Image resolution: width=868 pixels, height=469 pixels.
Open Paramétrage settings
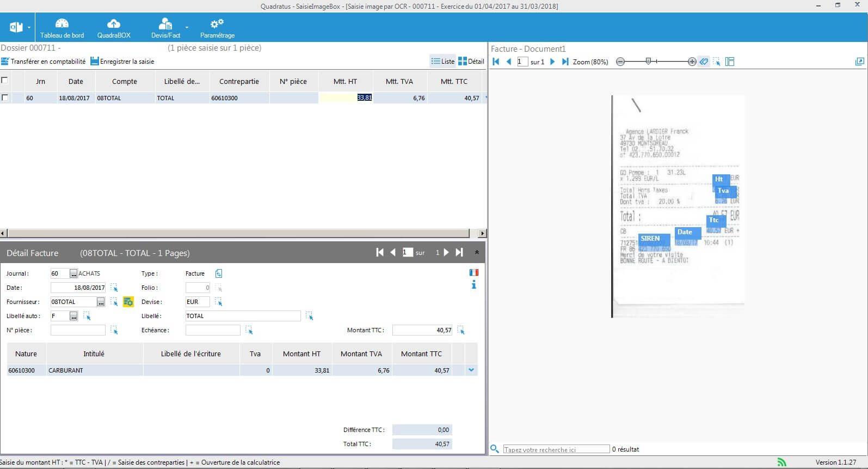pos(217,28)
